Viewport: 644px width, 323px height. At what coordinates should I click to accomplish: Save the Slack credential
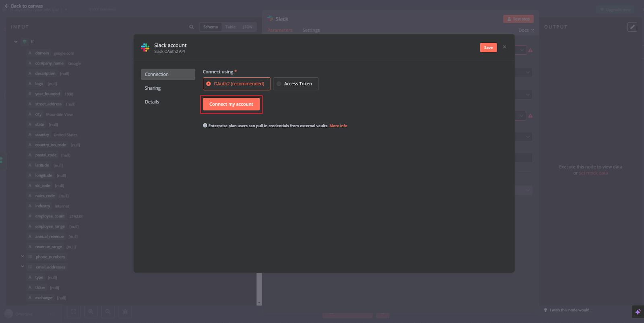pyautogui.click(x=488, y=48)
